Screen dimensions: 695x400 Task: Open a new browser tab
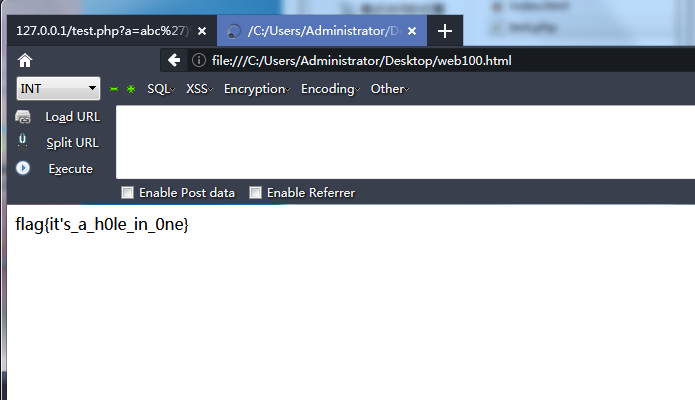pos(445,31)
